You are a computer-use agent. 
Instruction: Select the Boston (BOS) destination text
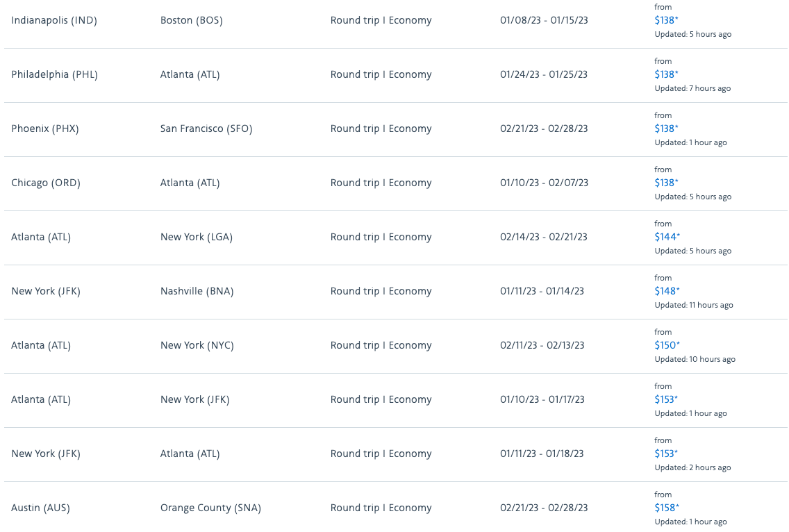191,20
